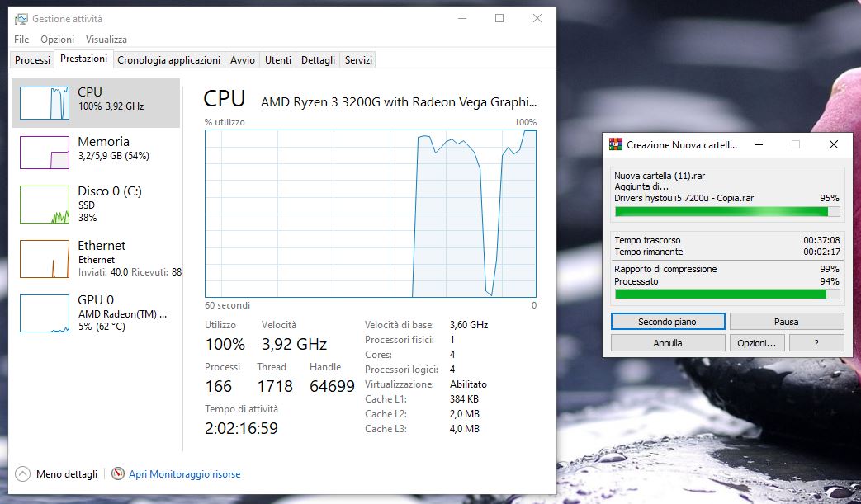Image resolution: width=861 pixels, height=504 pixels.
Task: Select the GPU 0 graph thumbnail
Action: 45,313
